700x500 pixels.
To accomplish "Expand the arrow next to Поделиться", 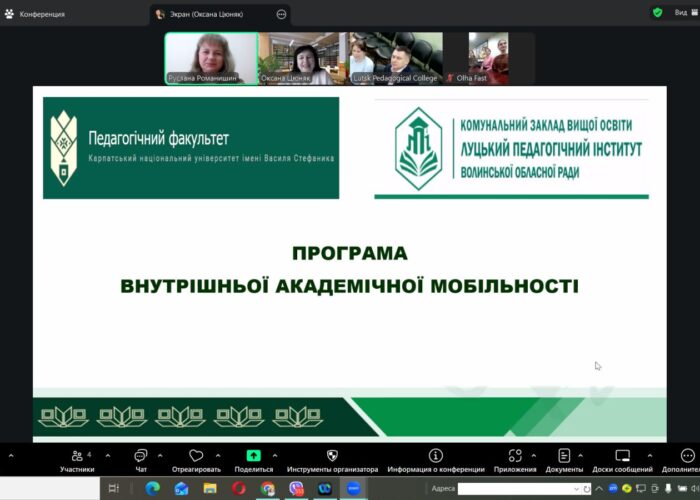I will click(276, 456).
